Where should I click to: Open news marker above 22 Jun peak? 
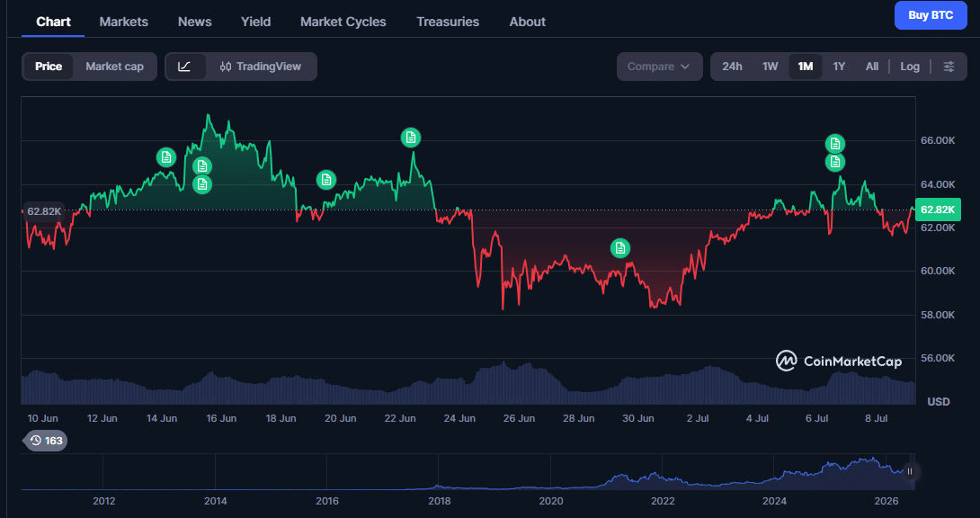click(411, 138)
